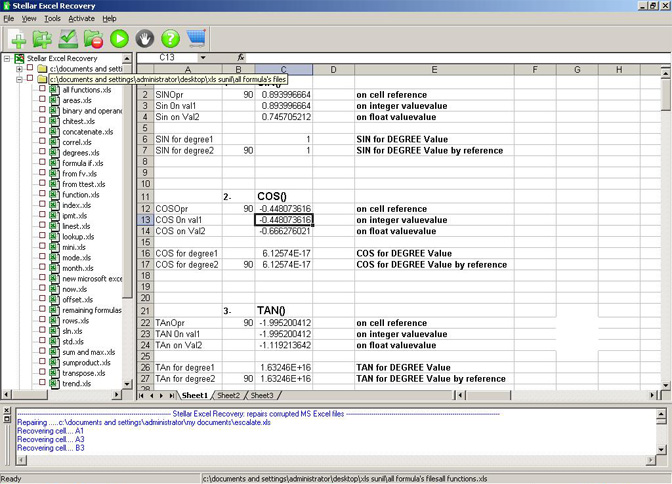Click log line 'Recovering cell.... A3'
The image size is (672, 484).
pyautogui.click(x=51, y=439)
